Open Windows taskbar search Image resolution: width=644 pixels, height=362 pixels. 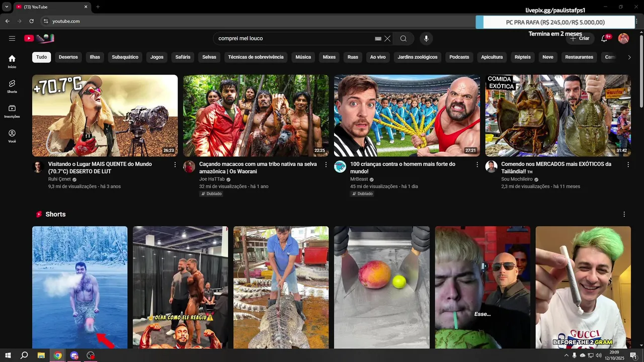(24, 355)
